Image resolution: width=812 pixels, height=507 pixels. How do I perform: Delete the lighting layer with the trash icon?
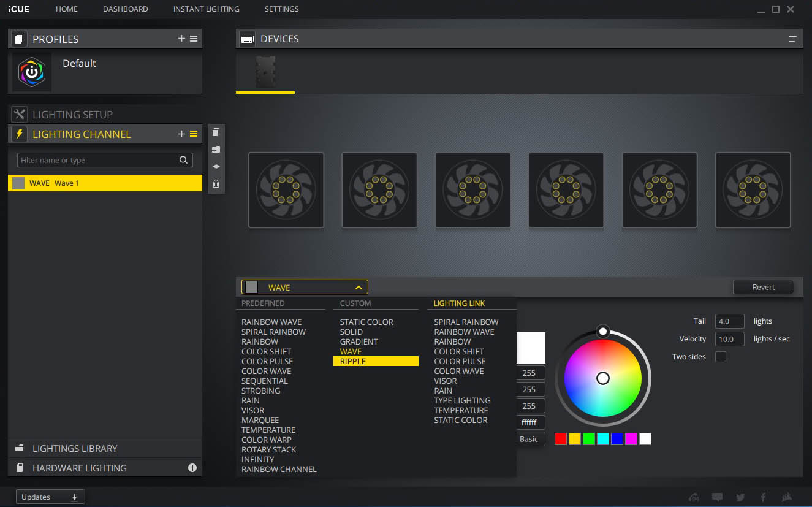point(216,184)
